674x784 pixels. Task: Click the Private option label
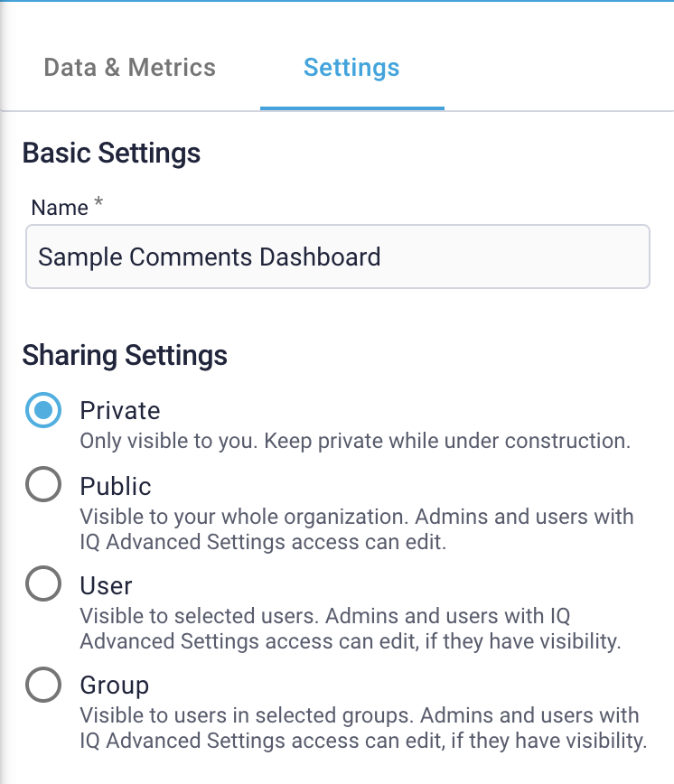(x=120, y=410)
